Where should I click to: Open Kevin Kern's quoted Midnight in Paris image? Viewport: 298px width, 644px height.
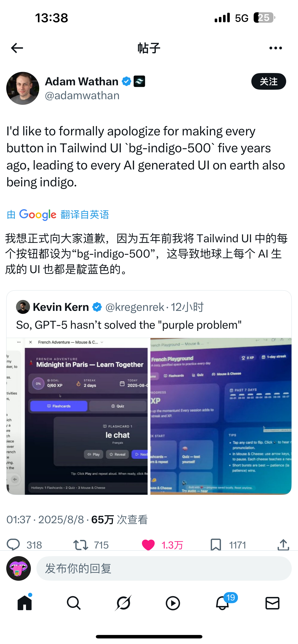pos(77,416)
